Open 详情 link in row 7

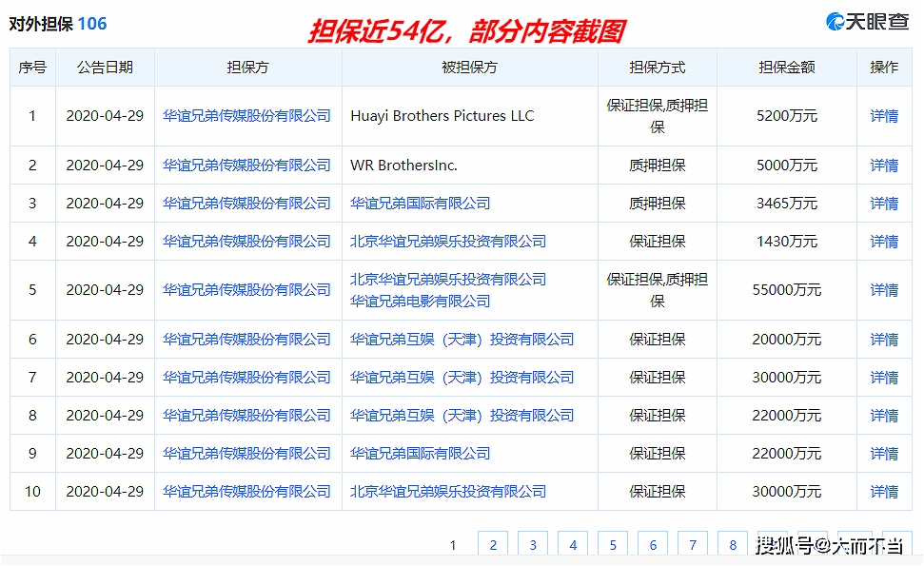click(884, 378)
